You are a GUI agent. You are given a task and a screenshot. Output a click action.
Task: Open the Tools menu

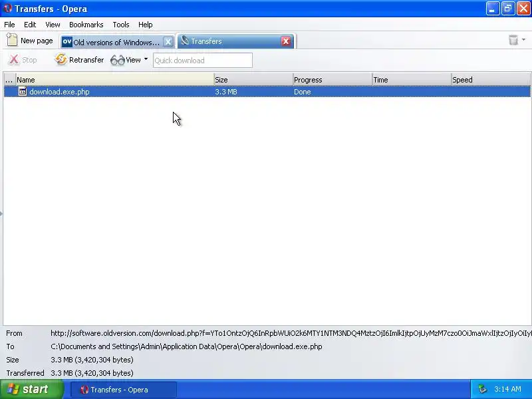(121, 25)
